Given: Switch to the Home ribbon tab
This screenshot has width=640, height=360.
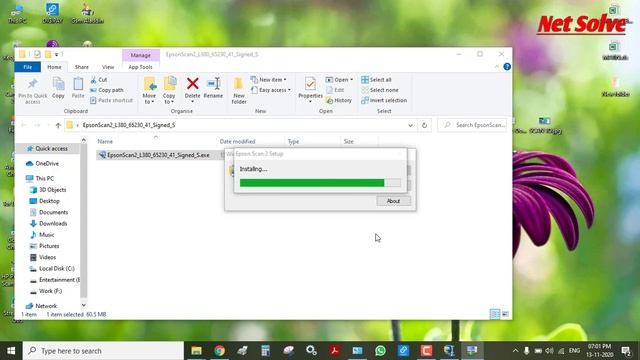Looking at the screenshot, I should (54, 67).
